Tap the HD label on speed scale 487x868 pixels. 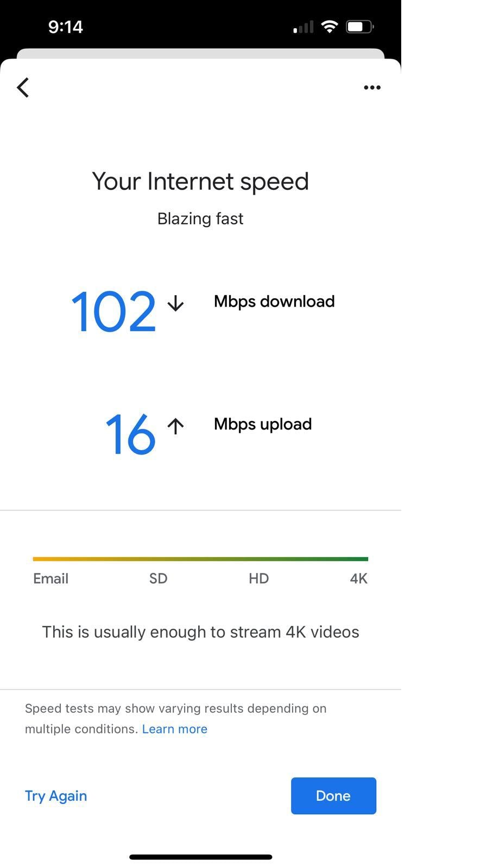259,579
